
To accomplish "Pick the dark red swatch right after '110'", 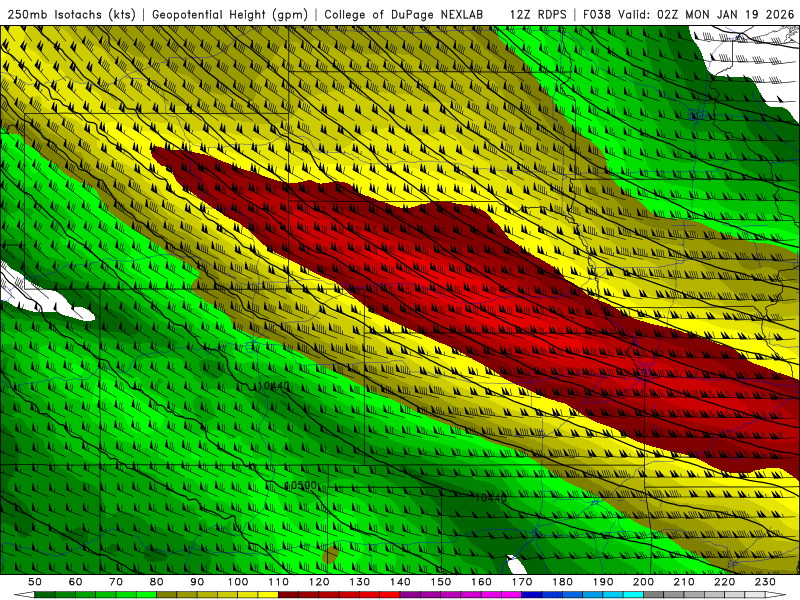I will point(289,595).
